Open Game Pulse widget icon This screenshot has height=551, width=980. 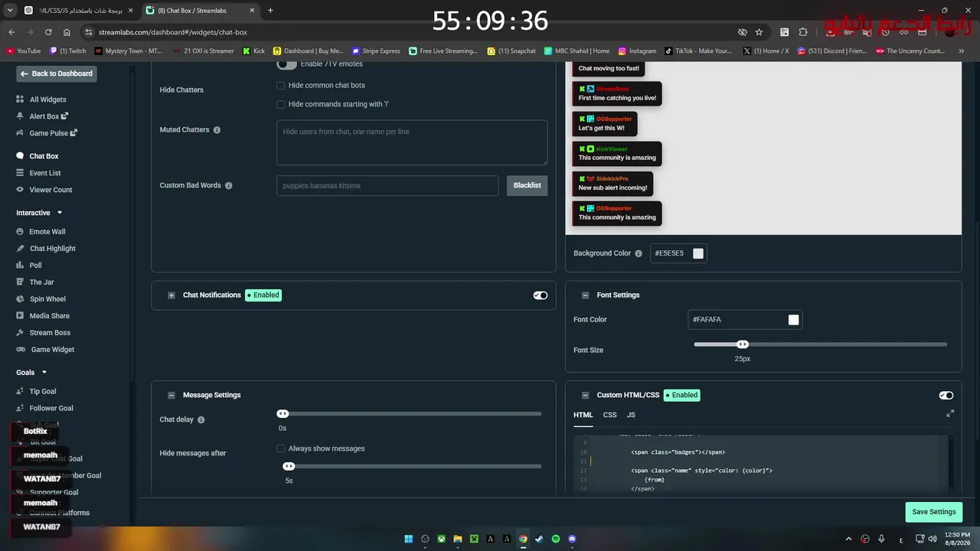tap(21, 133)
